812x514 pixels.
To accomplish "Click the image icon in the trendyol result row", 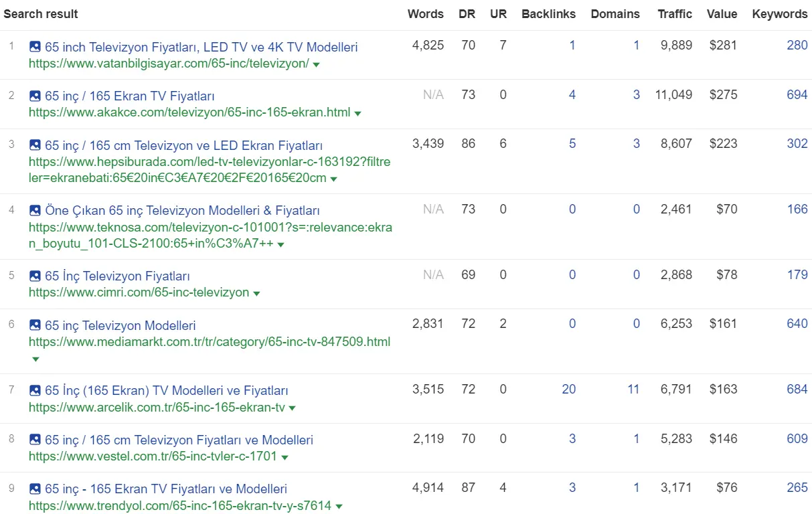I will coord(35,489).
